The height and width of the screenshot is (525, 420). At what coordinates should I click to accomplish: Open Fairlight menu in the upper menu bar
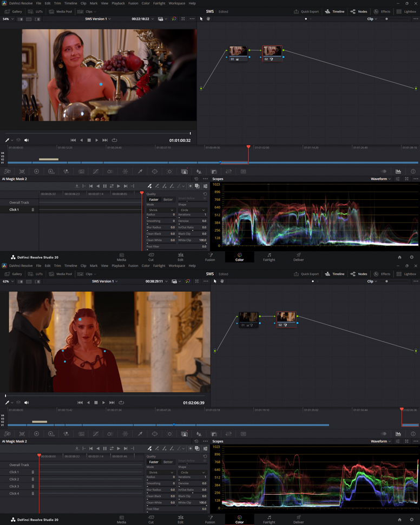tap(159, 3)
